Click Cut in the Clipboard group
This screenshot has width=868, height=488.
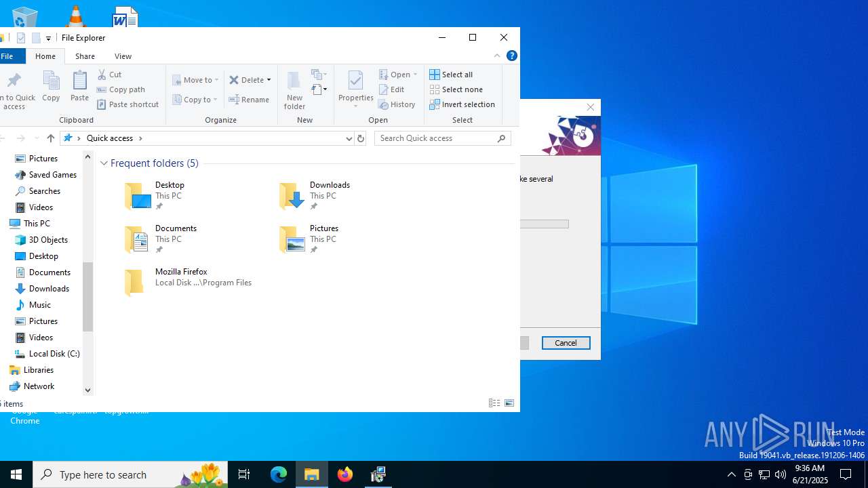pyautogui.click(x=109, y=75)
